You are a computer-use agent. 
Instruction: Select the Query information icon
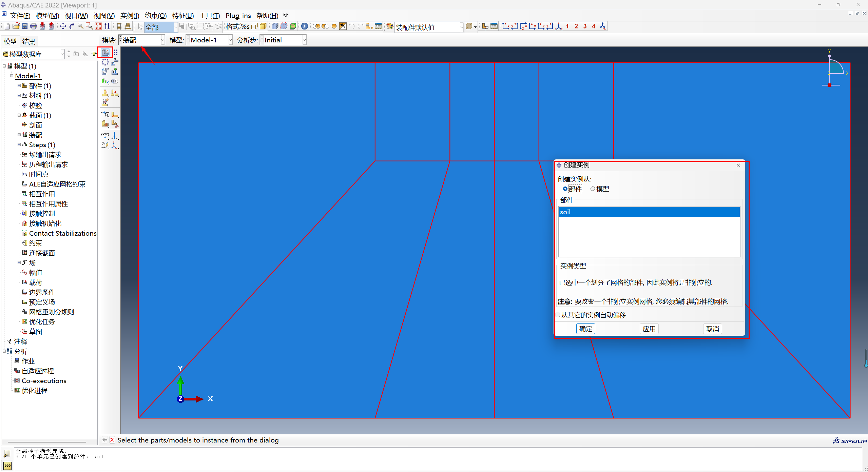tap(304, 26)
